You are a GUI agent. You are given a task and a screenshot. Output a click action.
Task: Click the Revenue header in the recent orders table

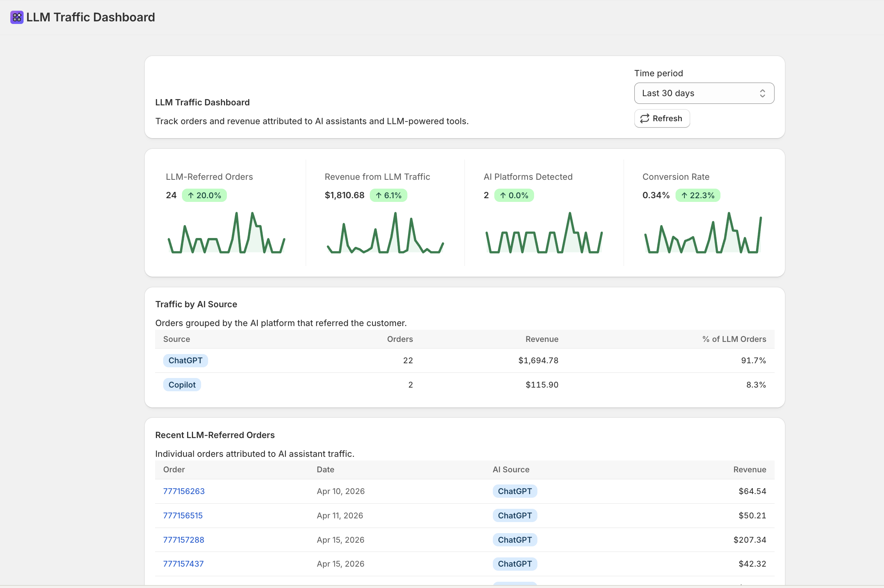coord(750,469)
